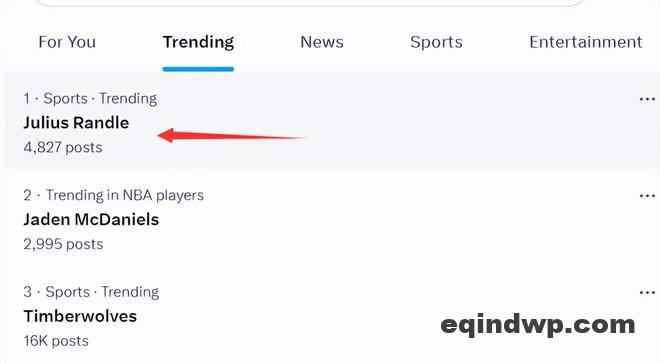Open more options for Timberwolves trend
This screenshot has width=660, height=363.
(x=647, y=292)
